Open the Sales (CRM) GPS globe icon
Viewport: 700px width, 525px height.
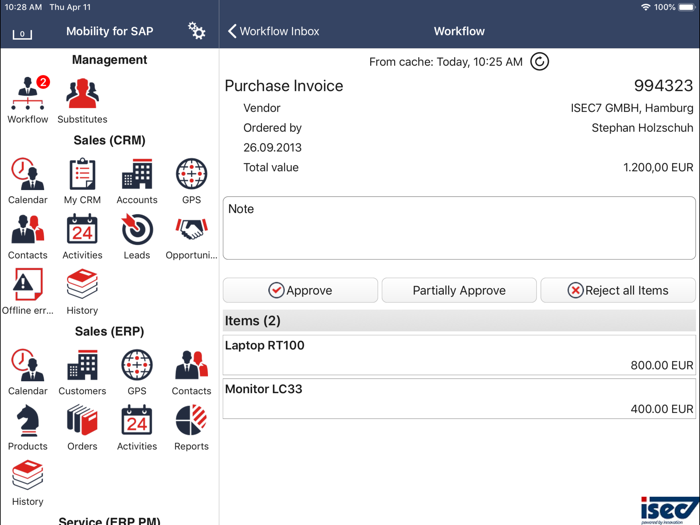[192, 174]
